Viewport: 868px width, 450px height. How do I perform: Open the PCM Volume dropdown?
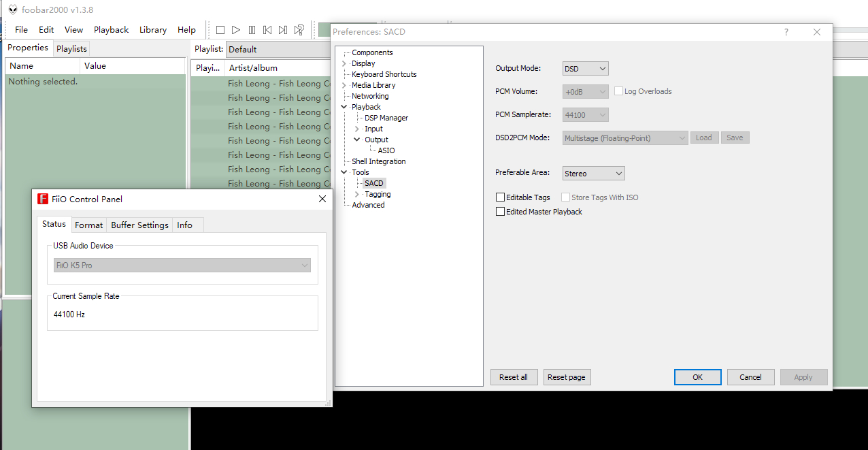[x=585, y=92]
